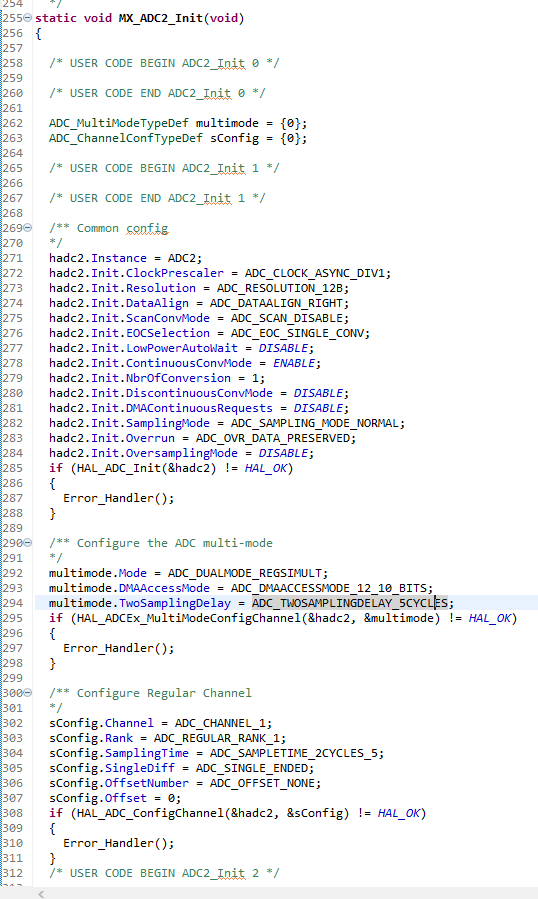
Task: Click HAL_ADC_ConfigChannel function call
Action: coord(150,814)
